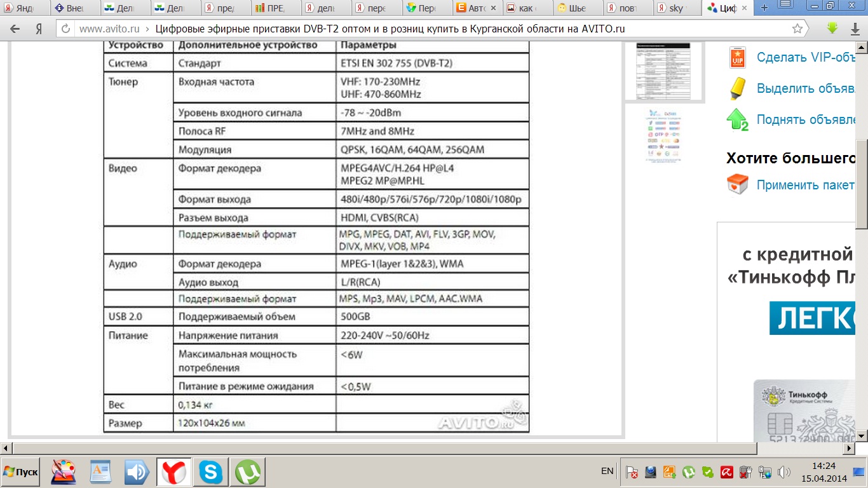Click the '0,134 кг' weight cell
Viewport: 868px width, 488px height.
(x=254, y=405)
